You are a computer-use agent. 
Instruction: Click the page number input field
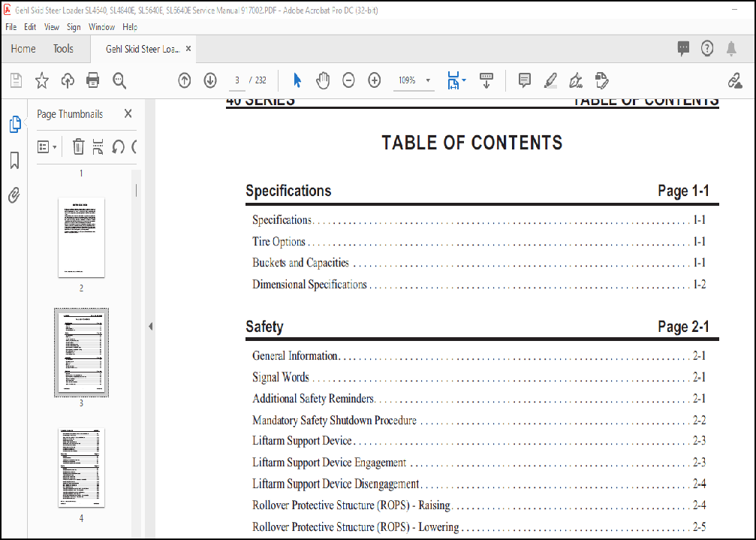(x=237, y=80)
